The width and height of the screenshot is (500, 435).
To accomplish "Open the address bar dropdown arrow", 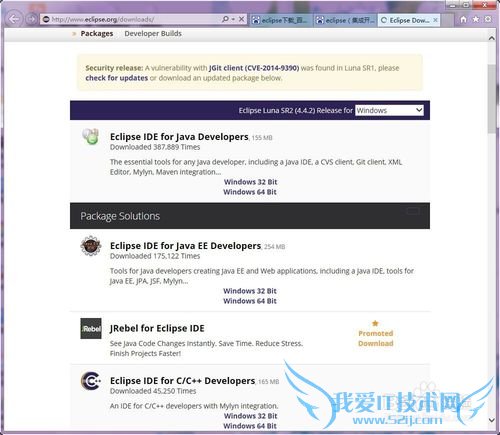I will [233, 20].
